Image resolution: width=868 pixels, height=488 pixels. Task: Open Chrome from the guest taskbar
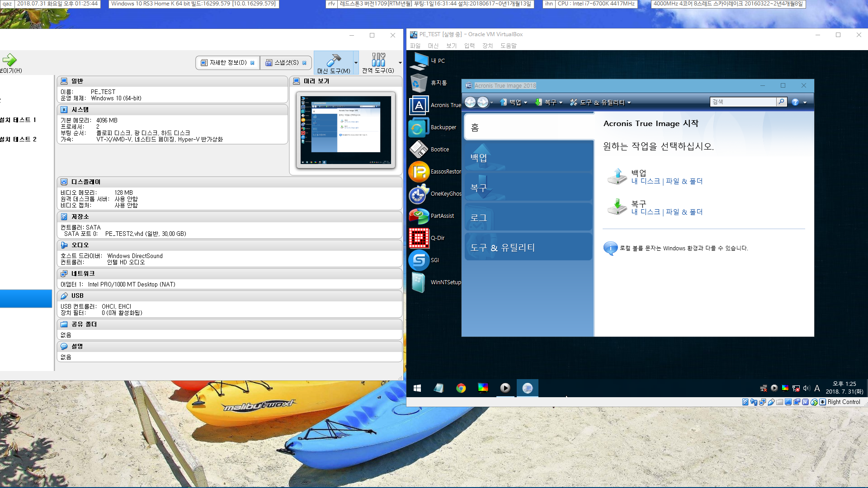coord(461,388)
